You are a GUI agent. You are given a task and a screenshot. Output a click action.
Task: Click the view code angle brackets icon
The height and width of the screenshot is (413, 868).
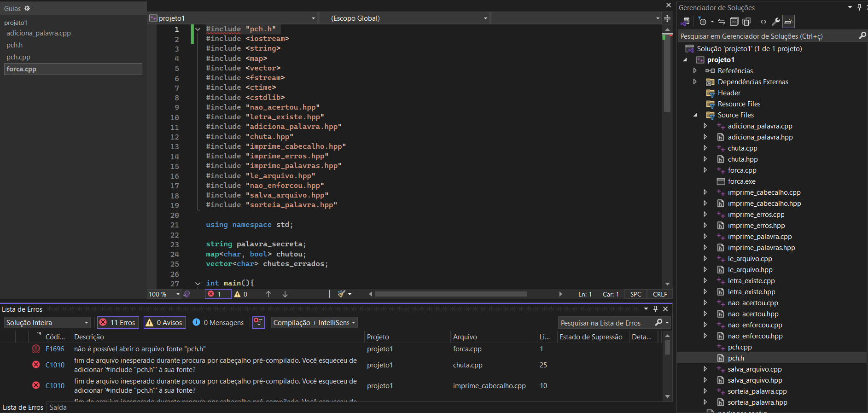click(x=763, y=22)
